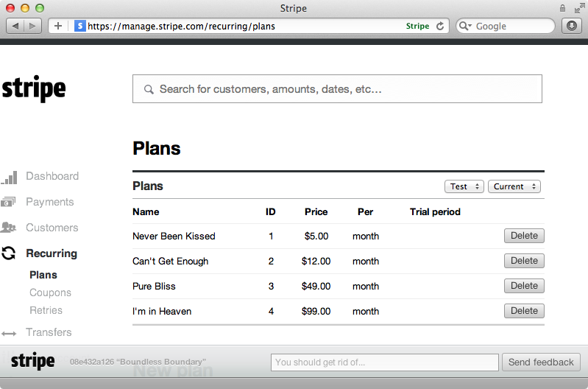The height and width of the screenshot is (389, 588).
Task: Click the $99.00 price cell
Action: click(x=316, y=312)
